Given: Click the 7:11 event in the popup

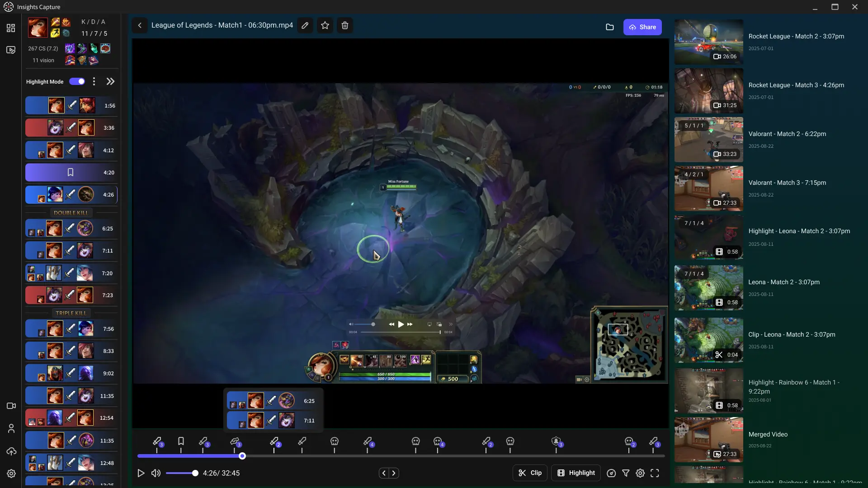Looking at the screenshot, I should coord(273,421).
